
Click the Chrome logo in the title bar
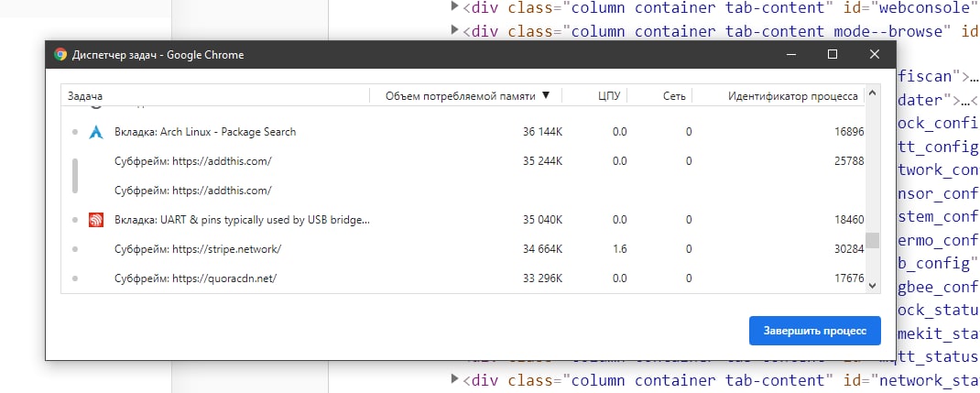(x=60, y=55)
